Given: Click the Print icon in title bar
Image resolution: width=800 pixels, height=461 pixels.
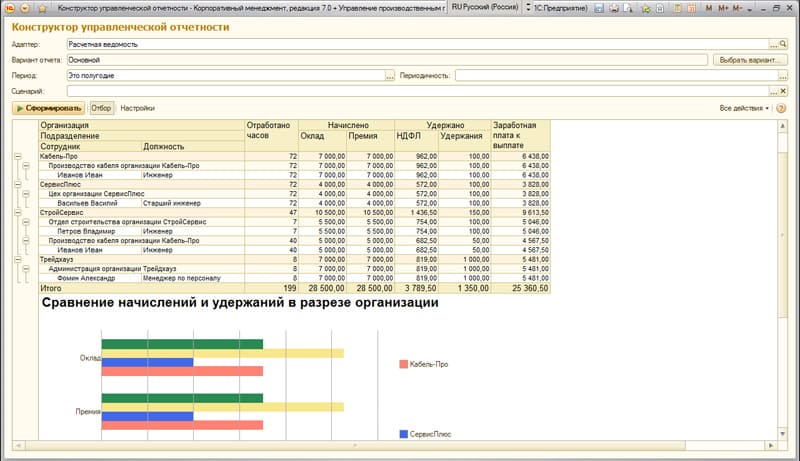Looking at the screenshot, I should (614, 8).
